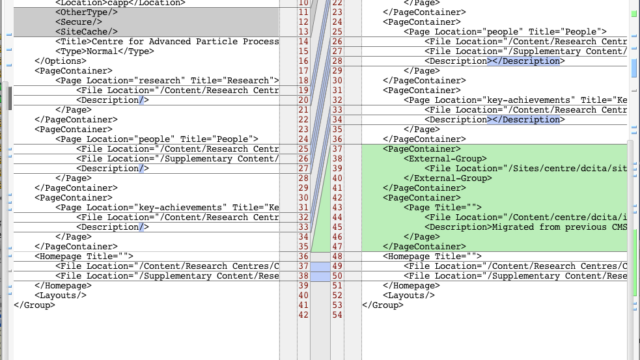Click right pane Description line 28

[x=495, y=61]
